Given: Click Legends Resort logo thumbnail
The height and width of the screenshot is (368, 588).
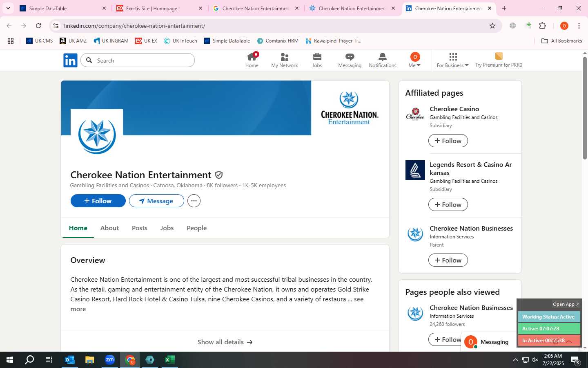Looking at the screenshot, I should point(415,170).
